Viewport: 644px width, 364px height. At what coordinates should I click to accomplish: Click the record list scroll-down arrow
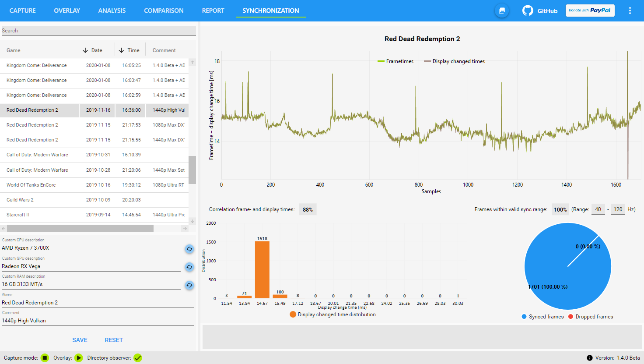pos(192,221)
